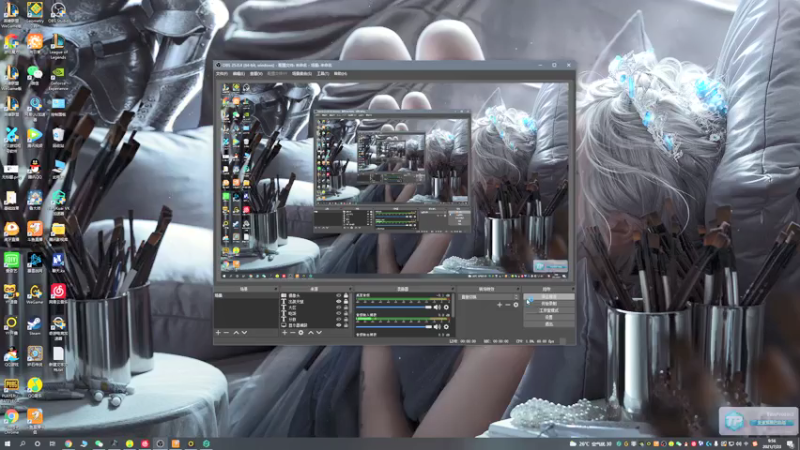Undock Controls panel via header icon
Image resolution: width=800 pixels, height=450 pixels.
pos(573,288)
